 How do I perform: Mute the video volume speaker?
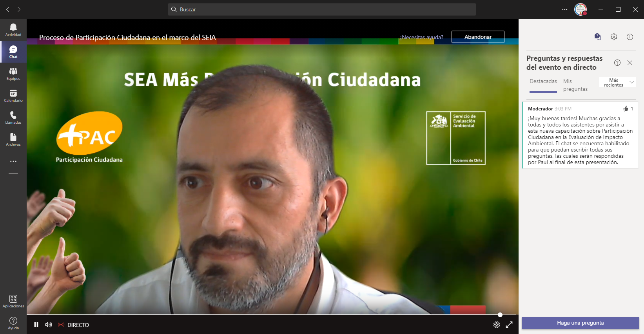click(x=49, y=325)
